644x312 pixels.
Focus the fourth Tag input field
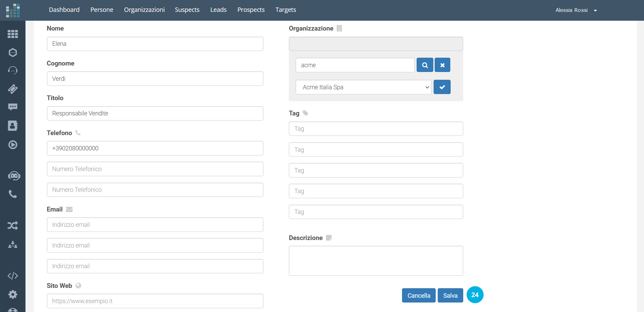376,191
